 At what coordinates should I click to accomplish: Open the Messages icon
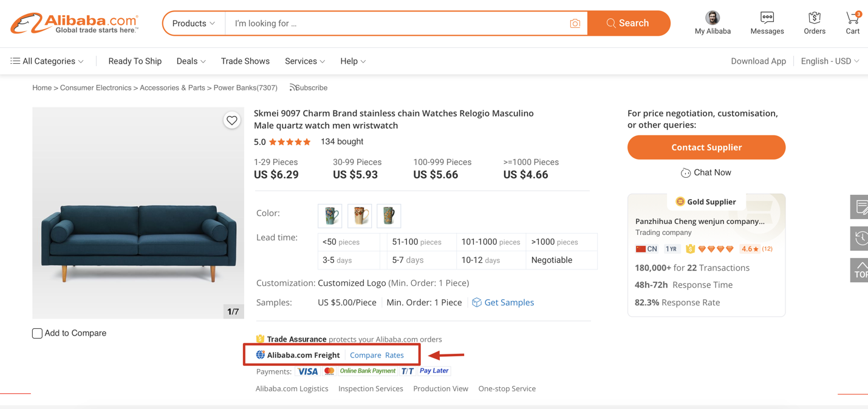(767, 18)
